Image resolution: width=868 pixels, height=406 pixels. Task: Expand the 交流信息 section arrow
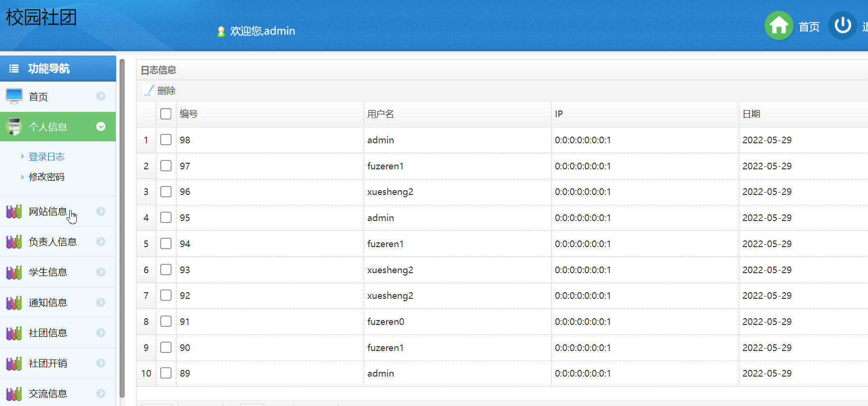[x=101, y=393]
